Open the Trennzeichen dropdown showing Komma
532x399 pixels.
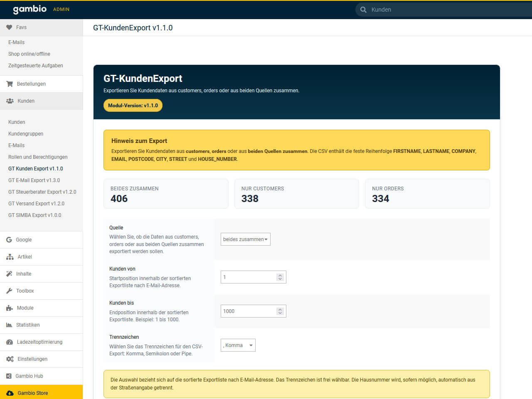[238, 345]
